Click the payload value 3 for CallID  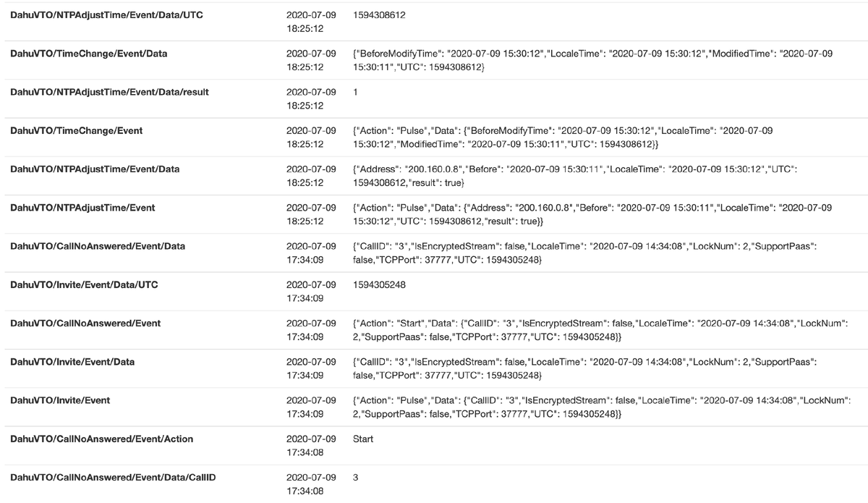click(x=356, y=478)
